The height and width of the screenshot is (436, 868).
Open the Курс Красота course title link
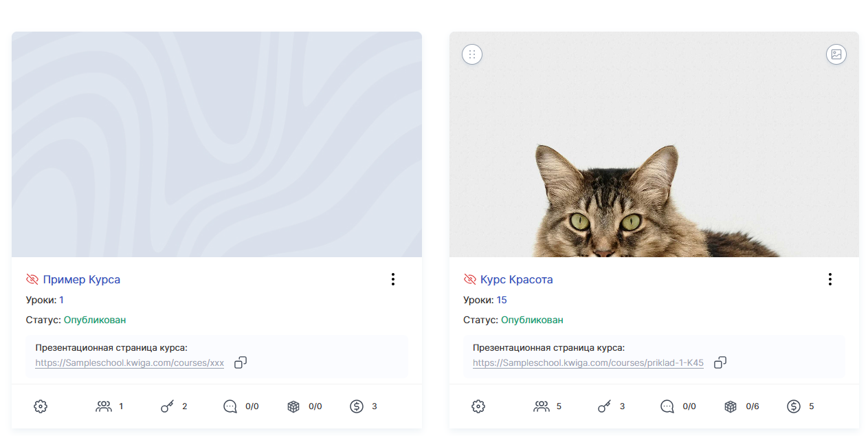(517, 279)
